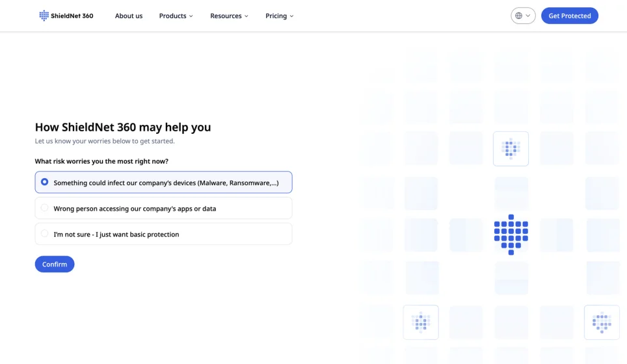
Task: Click the 'What risk worries you' question text
Action: (x=101, y=161)
